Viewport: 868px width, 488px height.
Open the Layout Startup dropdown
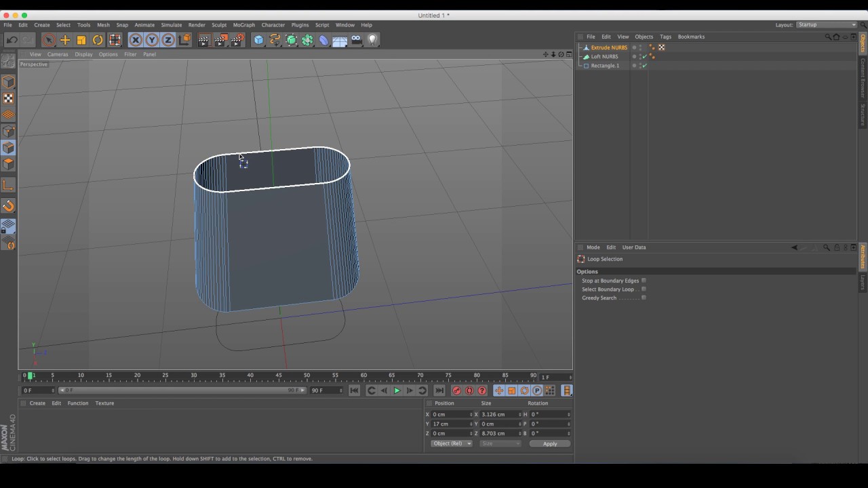coord(827,25)
